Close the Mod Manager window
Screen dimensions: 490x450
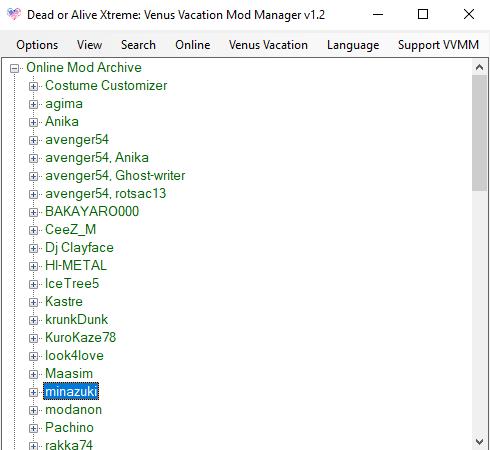(x=469, y=14)
